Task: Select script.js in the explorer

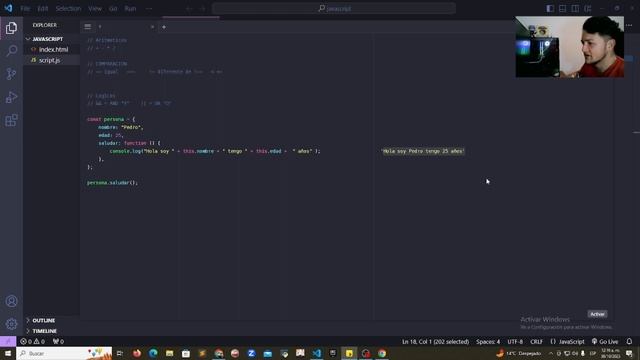Action: (51, 60)
